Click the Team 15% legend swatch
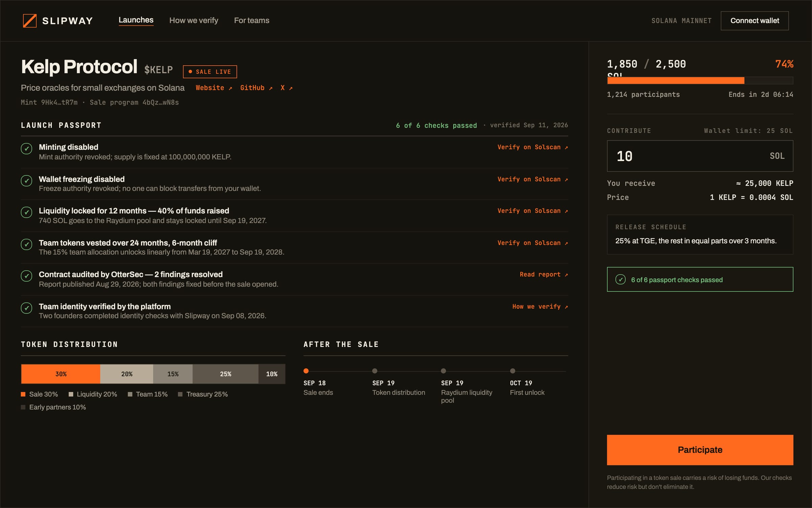 (130, 394)
